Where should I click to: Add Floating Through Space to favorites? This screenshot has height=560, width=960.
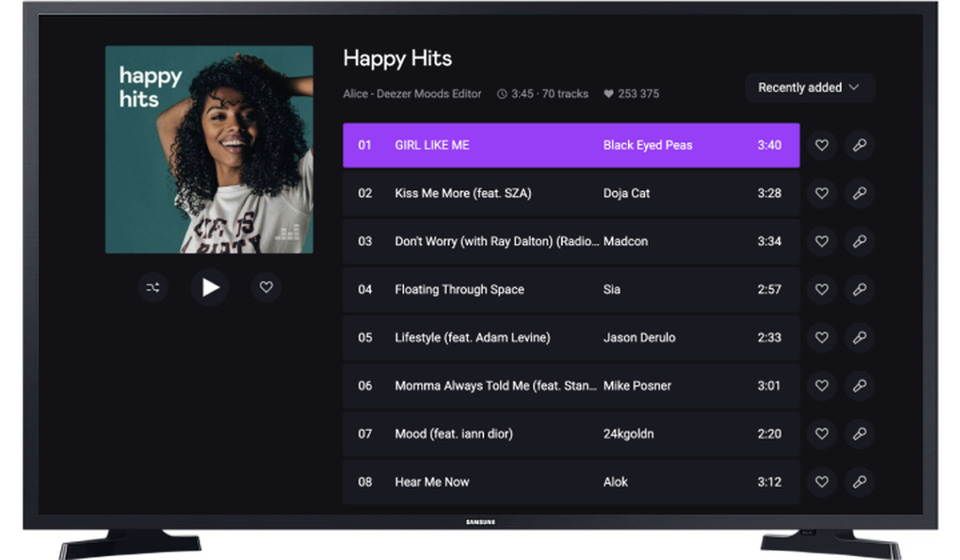[x=822, y=290]
